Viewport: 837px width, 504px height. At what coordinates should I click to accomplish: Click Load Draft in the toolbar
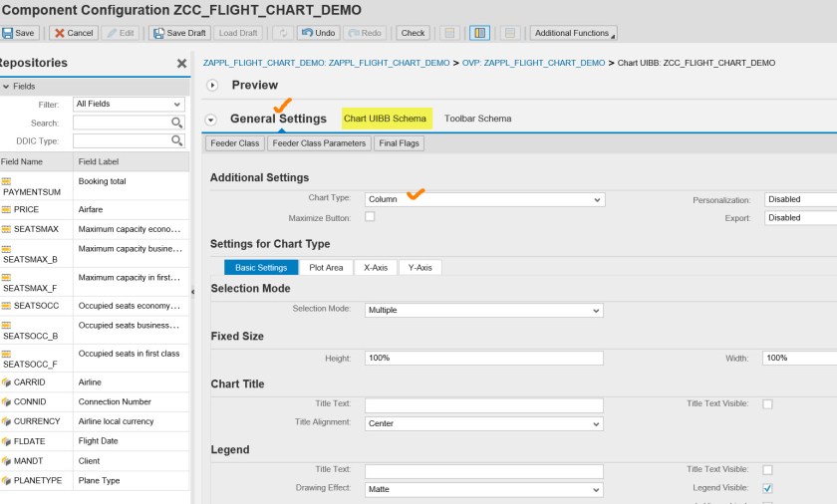click(x=238, y=33)
